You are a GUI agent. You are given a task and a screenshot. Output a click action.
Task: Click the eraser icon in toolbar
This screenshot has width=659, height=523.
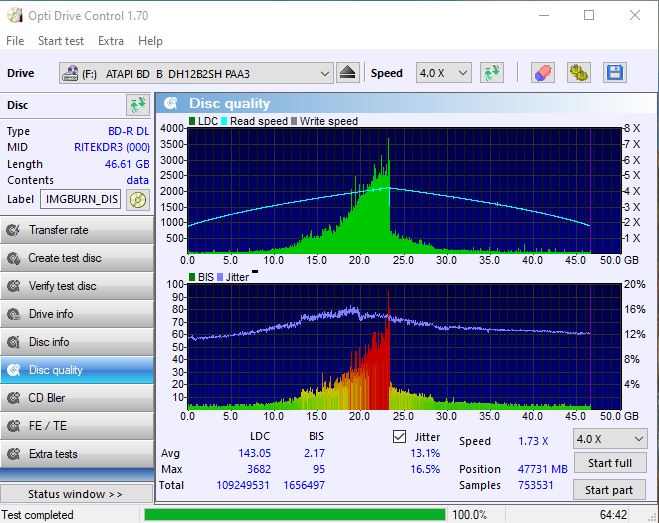pos(543,73)
